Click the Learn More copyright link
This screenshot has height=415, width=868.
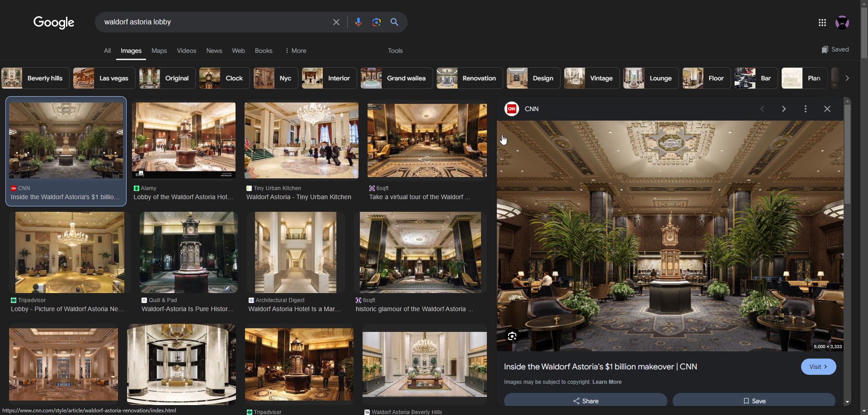coord(607,382)
